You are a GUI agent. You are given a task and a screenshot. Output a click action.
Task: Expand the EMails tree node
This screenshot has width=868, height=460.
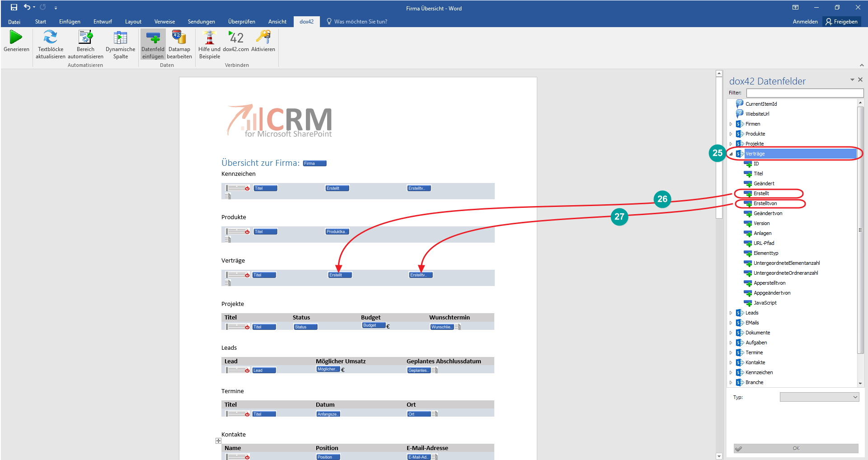(731, 323)
